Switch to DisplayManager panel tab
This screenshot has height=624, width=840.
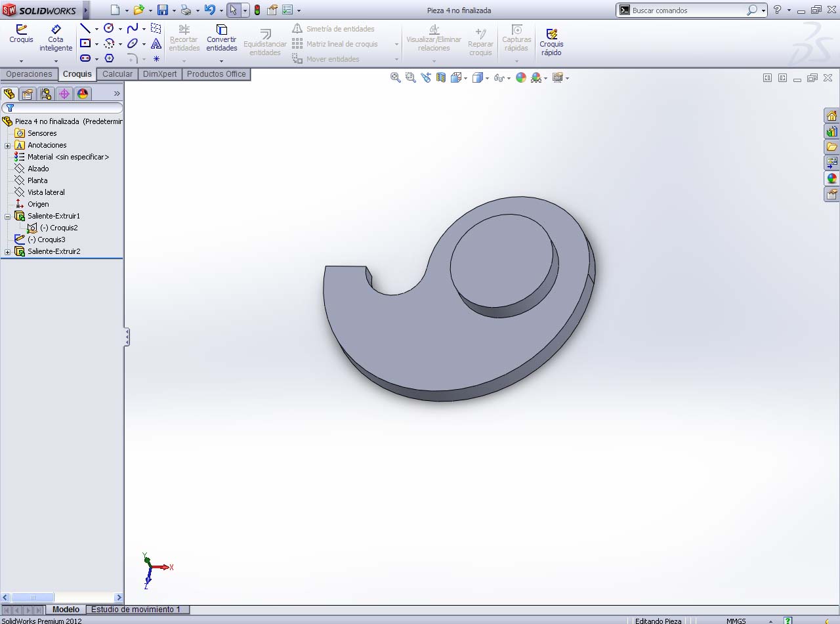coord(83,94)
